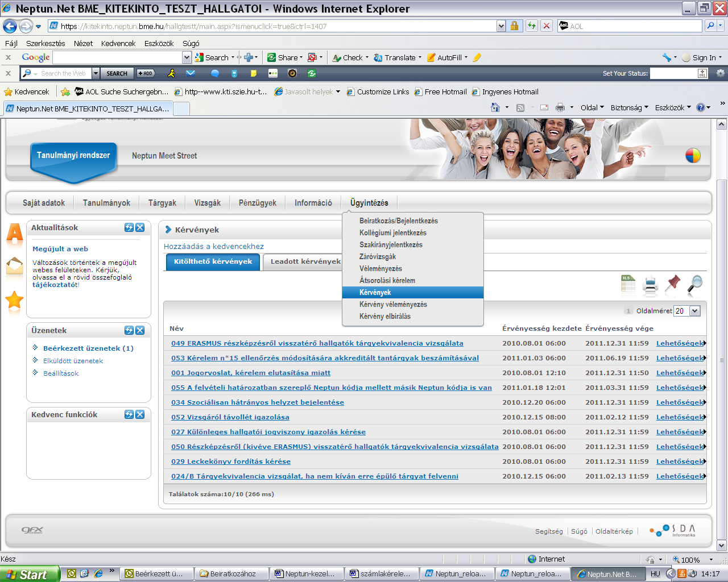Viewport: 728px width, 582px height.
Task: Open the Pénzügyek main menu
Action: [258, 203]
